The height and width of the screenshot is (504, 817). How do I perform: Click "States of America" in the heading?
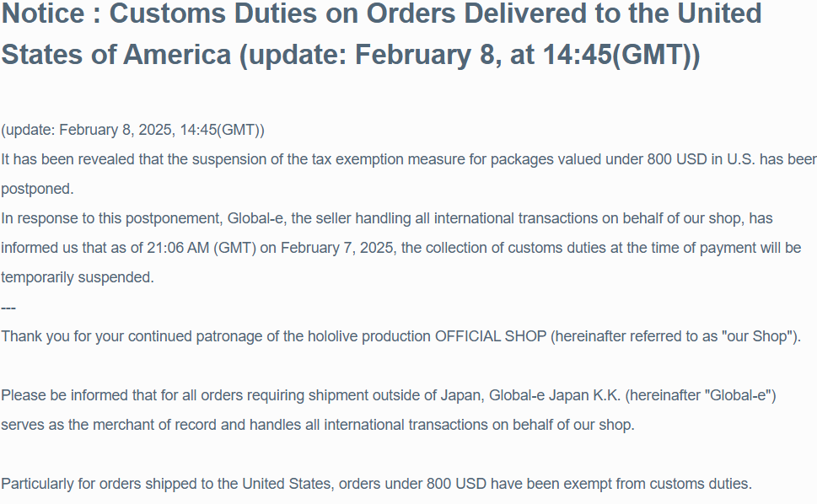[116, 55]
